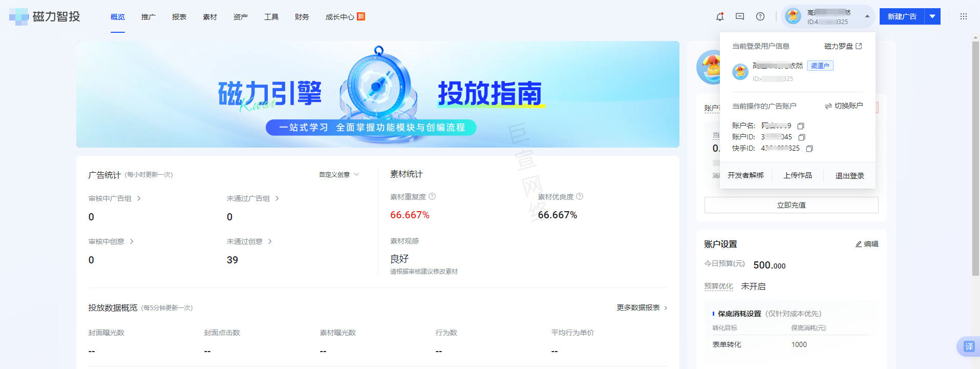Click the 素材重复度 info icon
Screen dimensions: 980x369
[432, 196]
